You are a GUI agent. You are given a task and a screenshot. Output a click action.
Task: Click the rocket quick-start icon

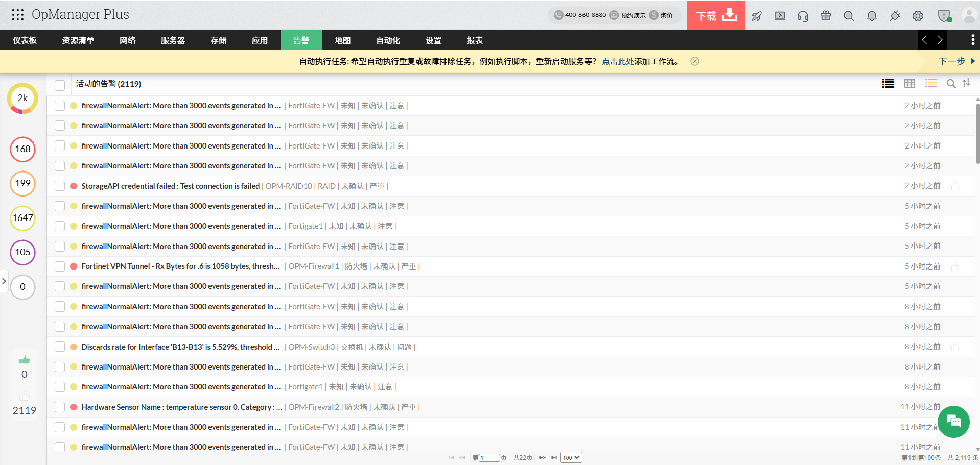coord(757,16)
